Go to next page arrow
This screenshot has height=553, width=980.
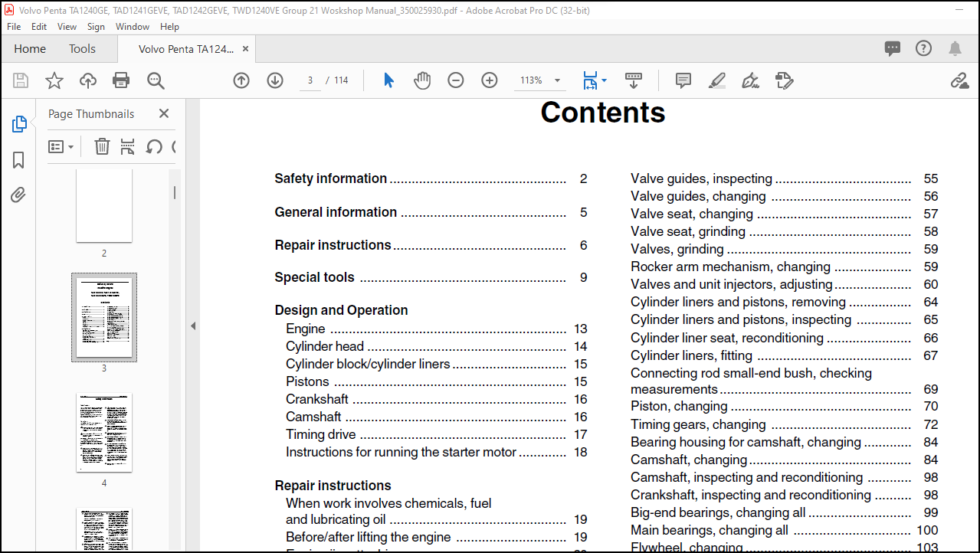click(x=275, y=80)
